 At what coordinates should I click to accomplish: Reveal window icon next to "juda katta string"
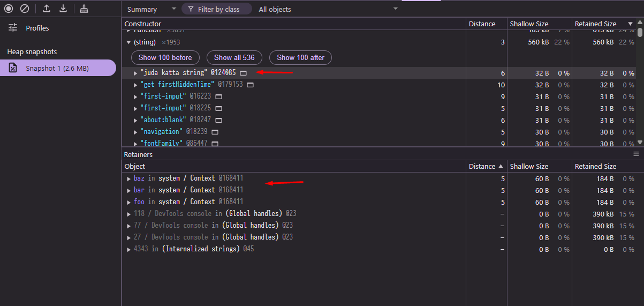[243, 73]
